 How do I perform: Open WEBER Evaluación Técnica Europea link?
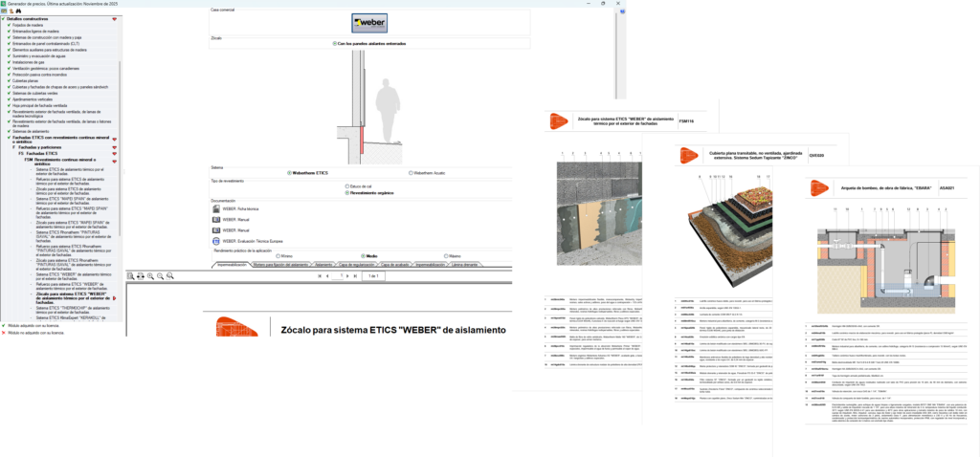pyautogui.click(x=253, y=240)
